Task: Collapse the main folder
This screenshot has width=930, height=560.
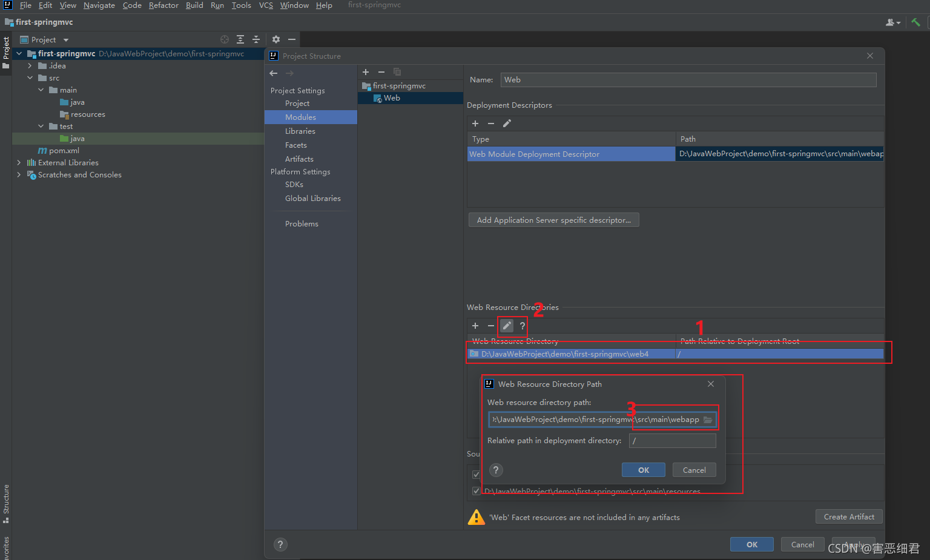Action: pos(41,90)
